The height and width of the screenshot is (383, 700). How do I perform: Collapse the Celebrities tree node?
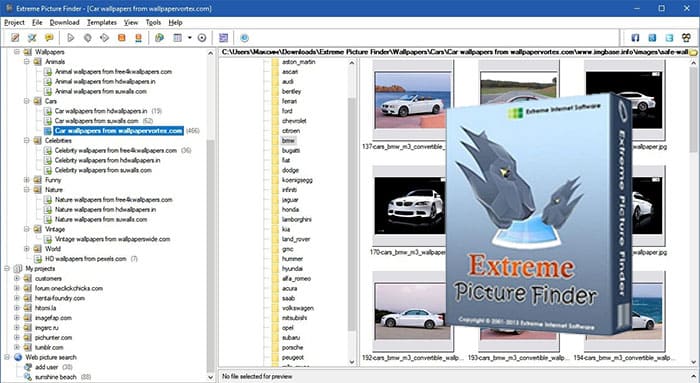tap(27, 140)
